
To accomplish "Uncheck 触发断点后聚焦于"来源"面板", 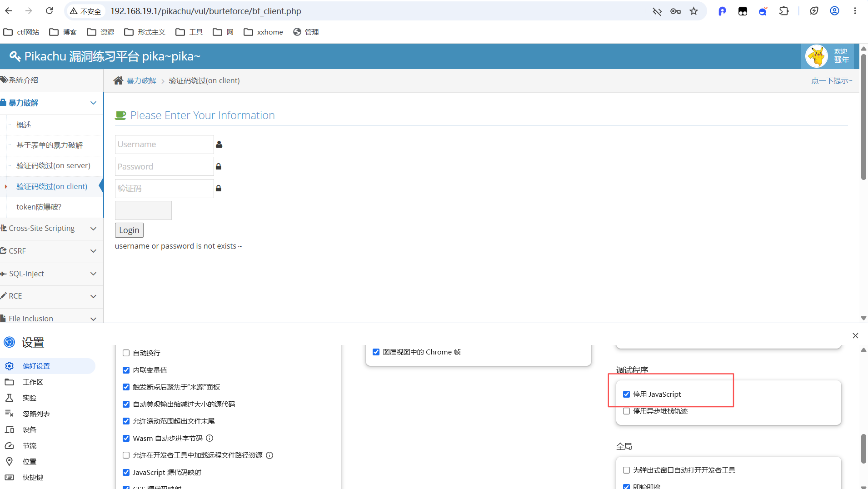I will pyautogui.click(x=126, y=387).
